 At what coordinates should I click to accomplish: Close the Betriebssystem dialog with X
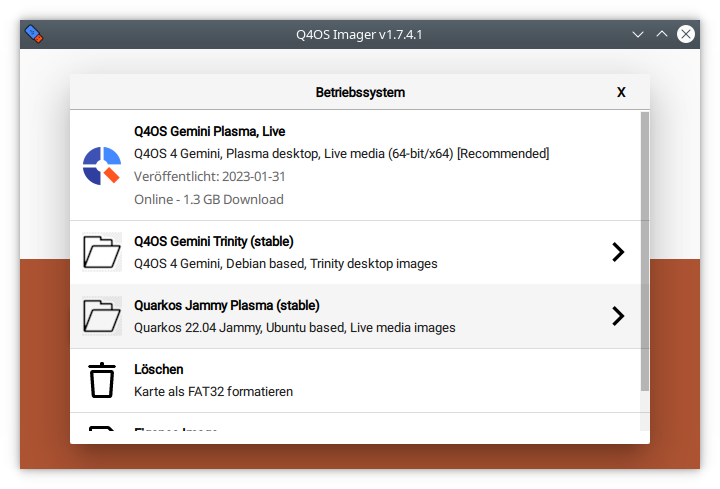click(621, 92)
